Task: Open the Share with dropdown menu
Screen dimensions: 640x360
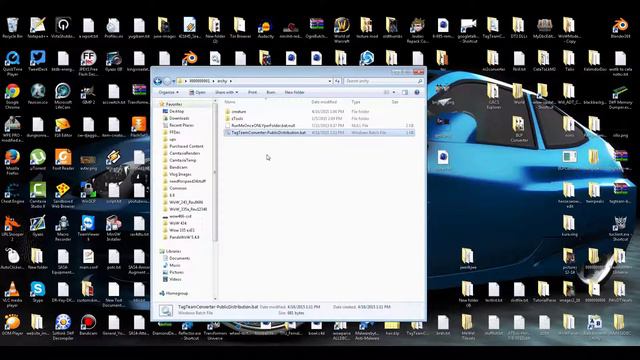Action: (x=226, y=93)
